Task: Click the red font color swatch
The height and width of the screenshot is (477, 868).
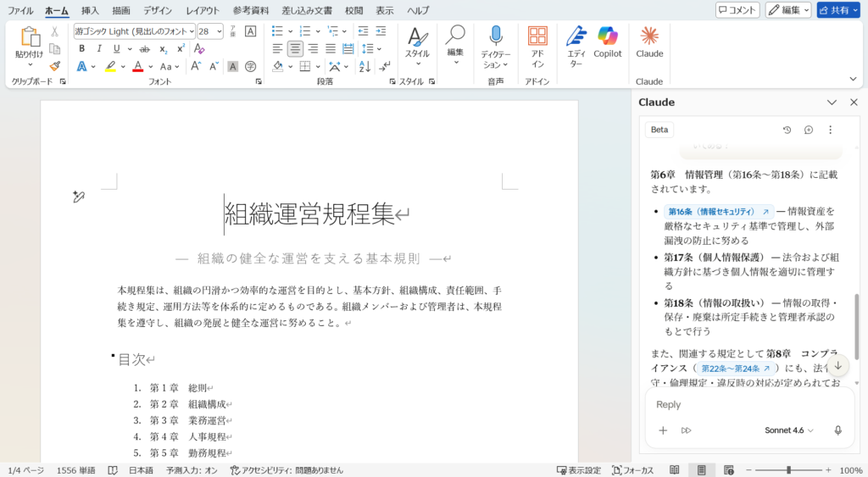Action: 137,66
